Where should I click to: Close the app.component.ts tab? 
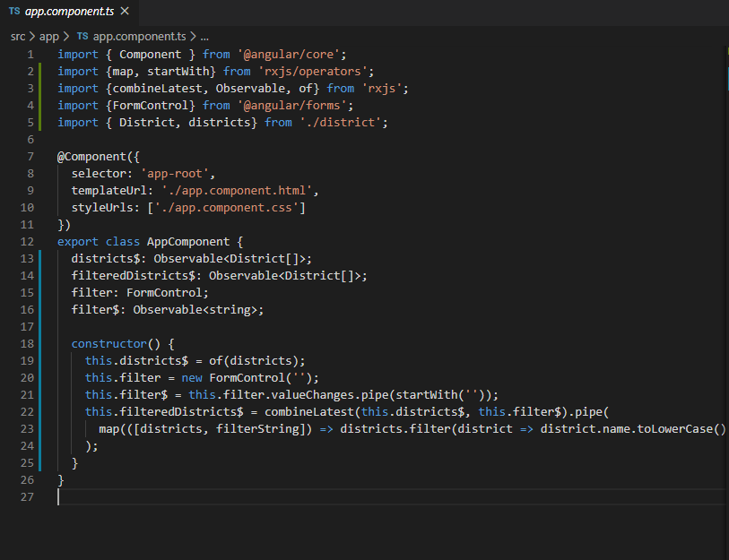pyautogui.click(x=125, y=11)
